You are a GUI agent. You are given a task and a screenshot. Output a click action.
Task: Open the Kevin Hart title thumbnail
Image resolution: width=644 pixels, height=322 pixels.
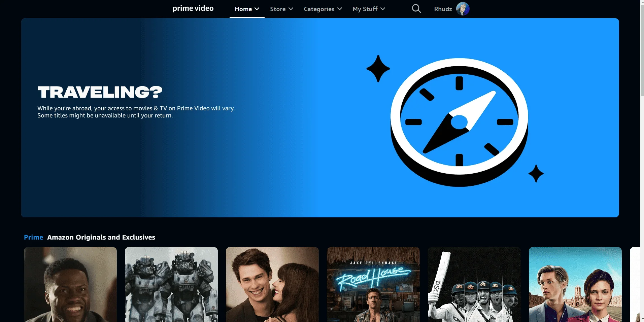tap(70, 284)
